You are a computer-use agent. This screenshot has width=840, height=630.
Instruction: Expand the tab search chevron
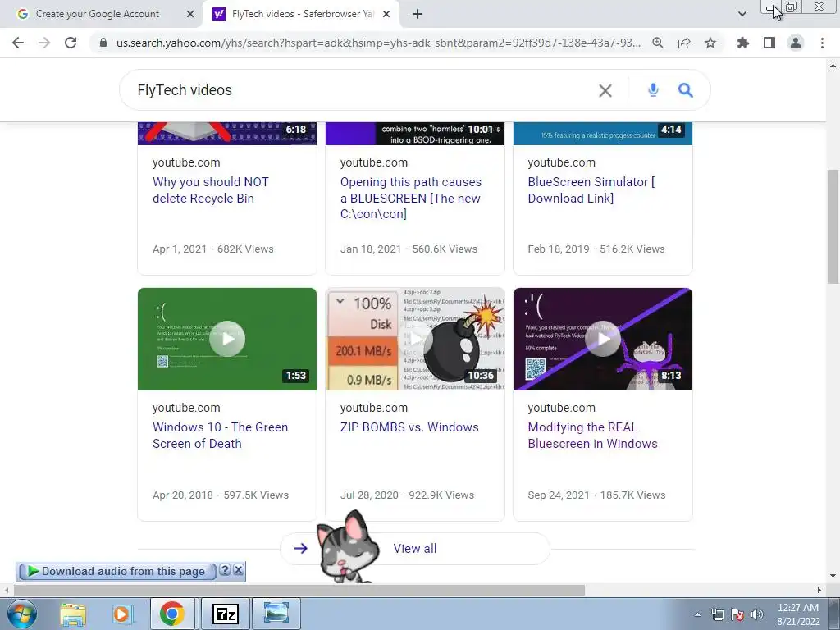point(742,14)
